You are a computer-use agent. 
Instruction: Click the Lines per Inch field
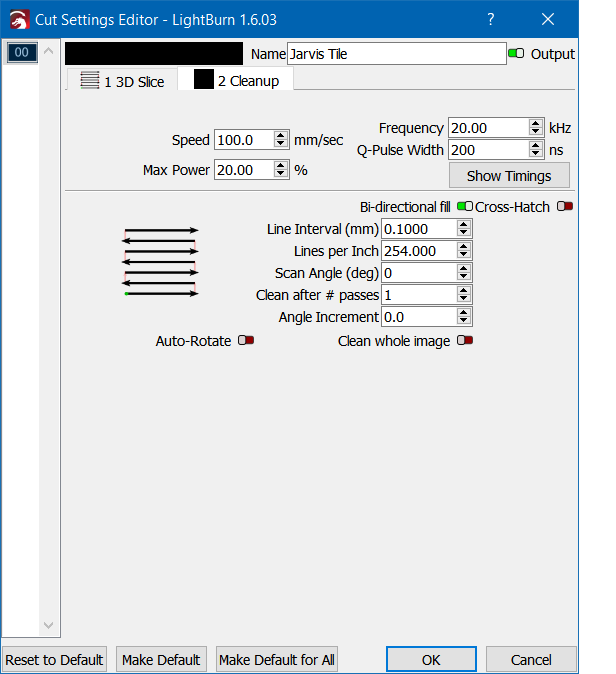419,251
